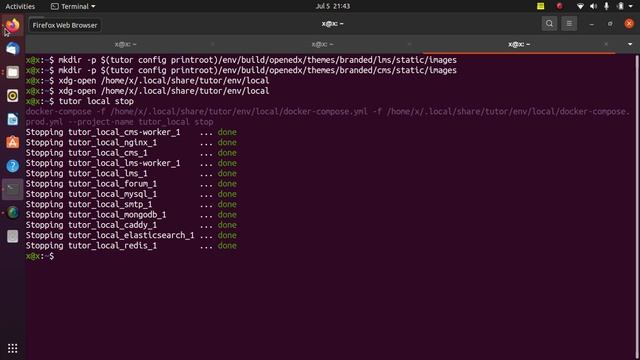Expand the system menu arrow in top bar
This screenshot has height=360, width=640.
pos(631,6)
